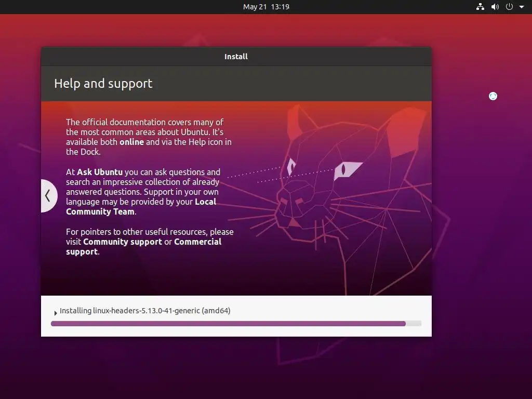Open the Local Community Team link

[141, 207]
